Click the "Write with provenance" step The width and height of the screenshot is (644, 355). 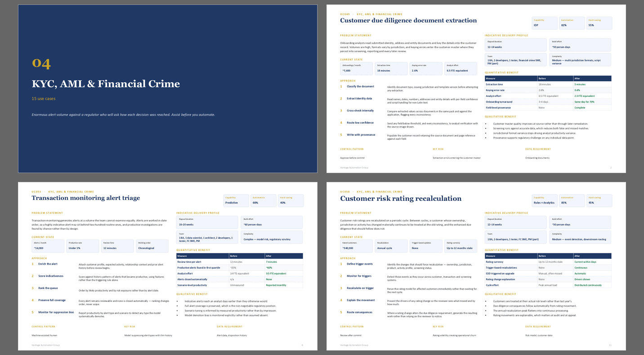pos(361,135)
